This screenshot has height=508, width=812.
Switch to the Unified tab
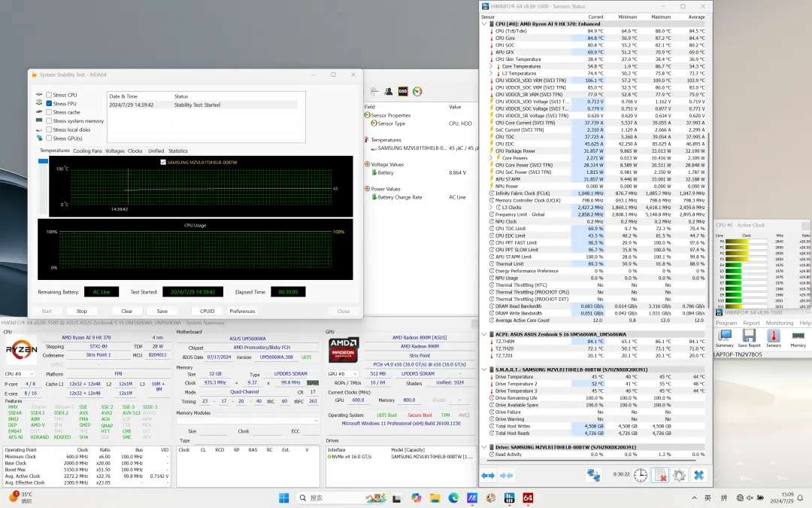click(x=156, y=151)
